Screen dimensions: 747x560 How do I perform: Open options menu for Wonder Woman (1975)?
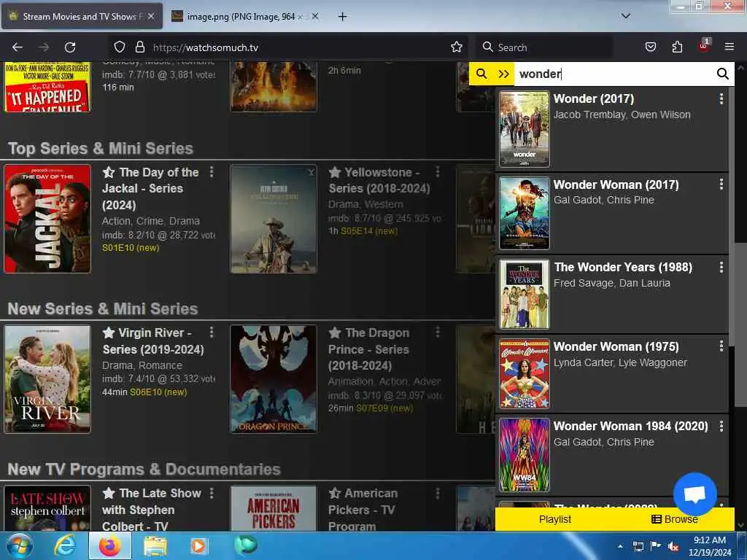(x=721, y=346)
